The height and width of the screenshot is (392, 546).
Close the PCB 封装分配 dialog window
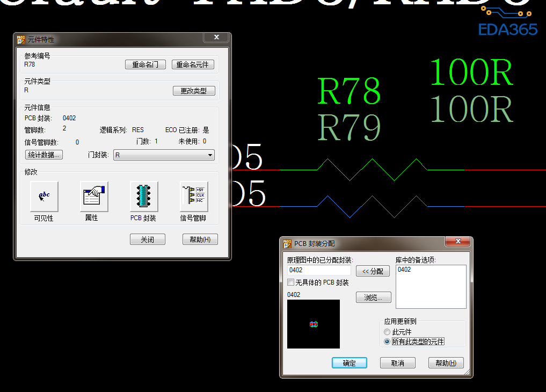[458, 241]
